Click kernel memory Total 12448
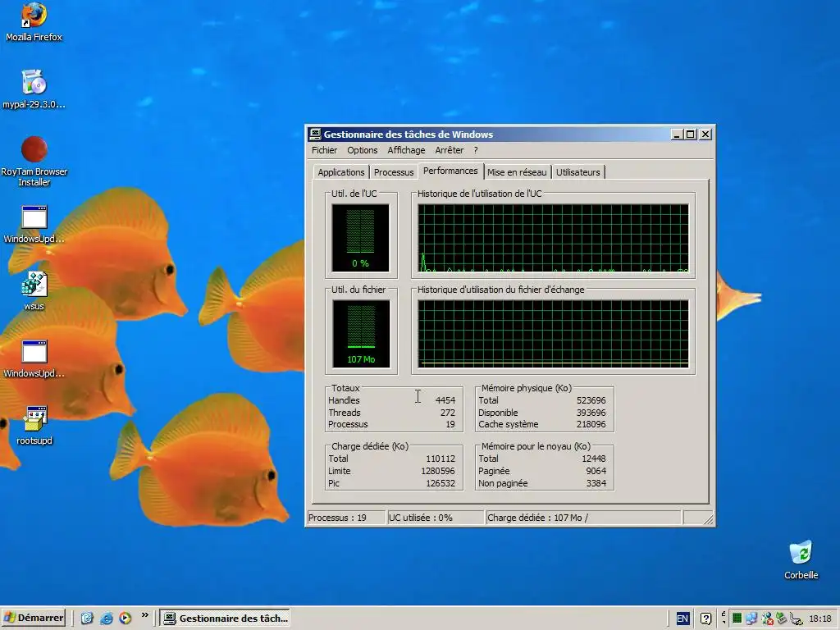The width and height of the screenshot is (840, 630). click(x=594, y=459)
